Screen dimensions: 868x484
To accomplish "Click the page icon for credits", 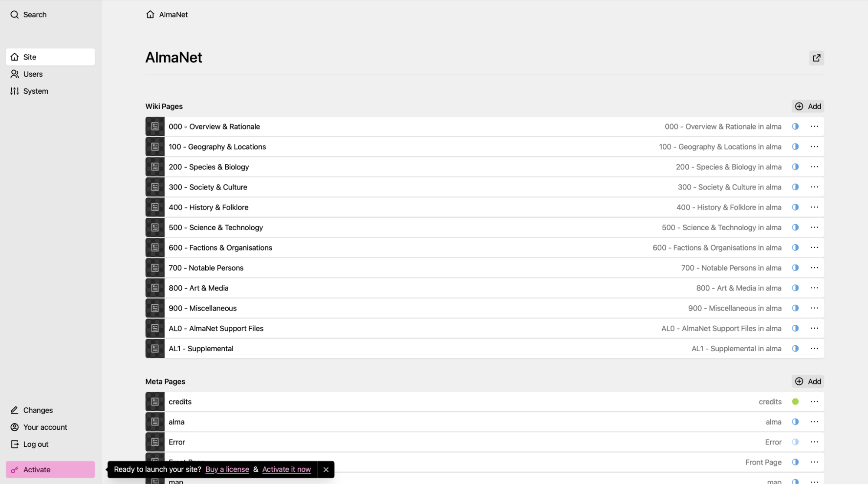I will point(155,402).
